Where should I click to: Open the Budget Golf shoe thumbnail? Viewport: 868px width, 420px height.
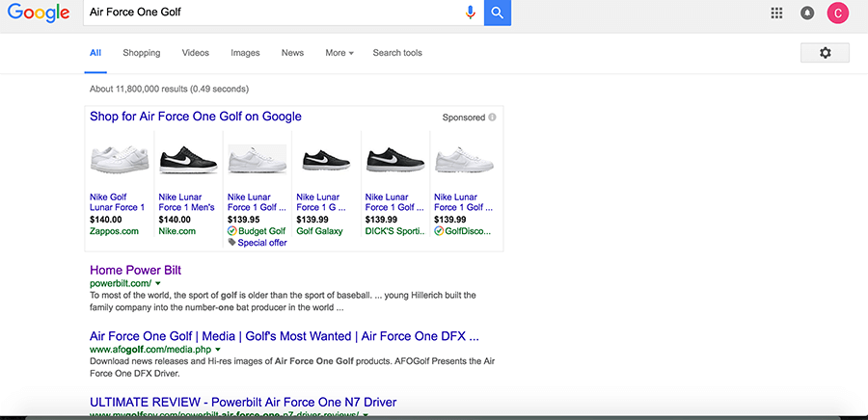[x=257, y=159]
